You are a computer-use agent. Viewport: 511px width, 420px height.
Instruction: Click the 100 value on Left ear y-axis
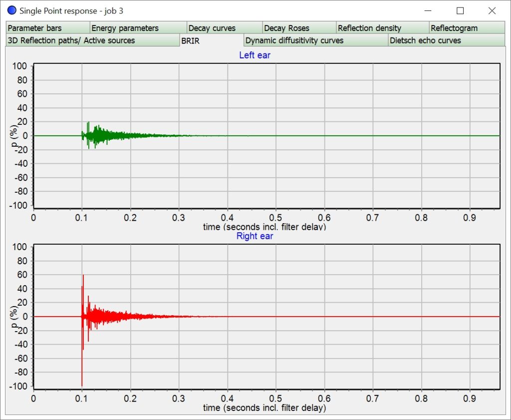tap(19, 66)
